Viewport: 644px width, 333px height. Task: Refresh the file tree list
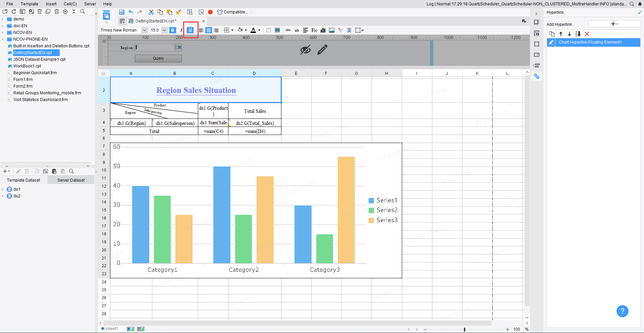point(14,11)
